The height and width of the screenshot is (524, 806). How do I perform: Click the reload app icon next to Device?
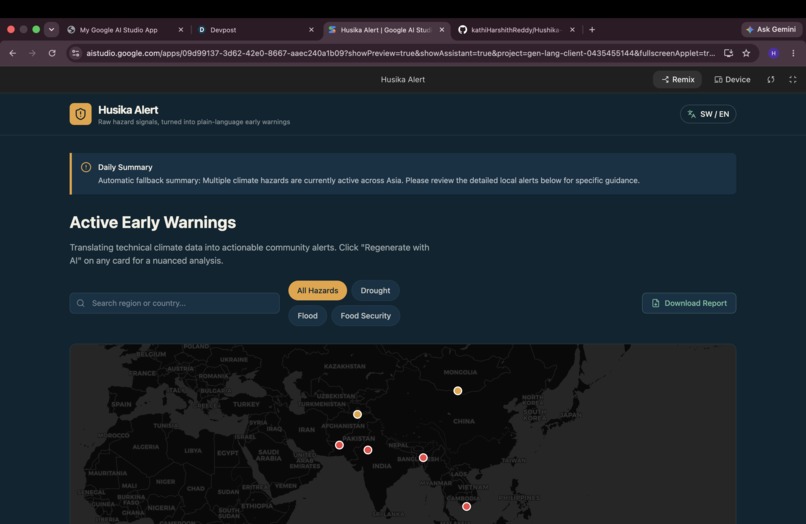point(771,80)
